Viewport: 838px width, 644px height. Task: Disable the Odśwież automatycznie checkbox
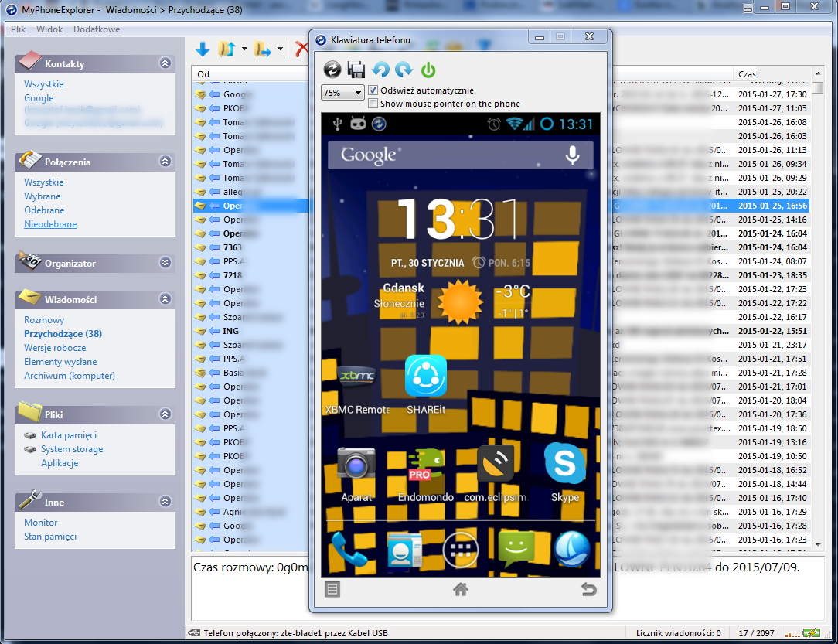[373, 90]
